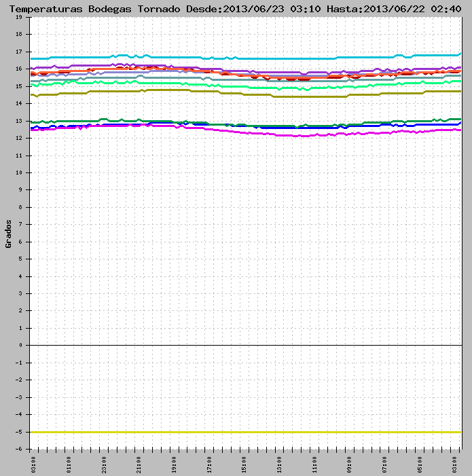
Task: Click the y-axis tick label -3
Action: [x=19, y=397]
